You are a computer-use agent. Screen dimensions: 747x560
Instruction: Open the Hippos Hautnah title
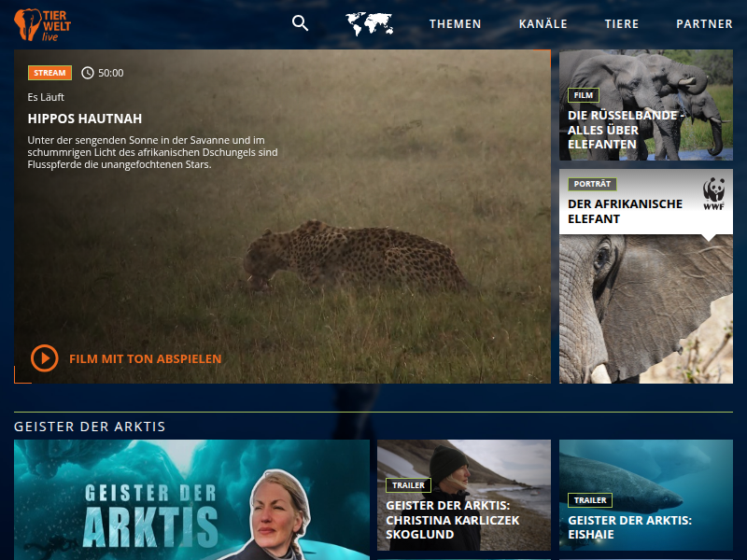pos(85,119)
